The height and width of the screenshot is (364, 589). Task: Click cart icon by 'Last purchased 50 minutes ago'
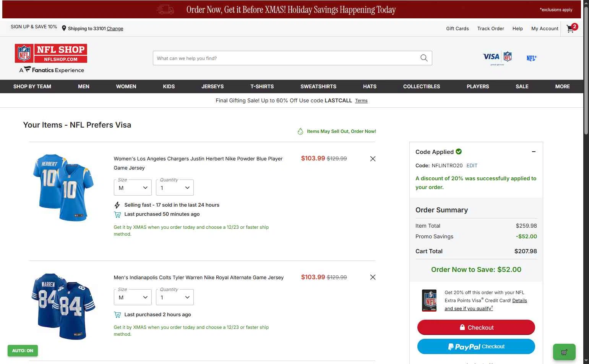pyautogui.click(x=117, y=215)
